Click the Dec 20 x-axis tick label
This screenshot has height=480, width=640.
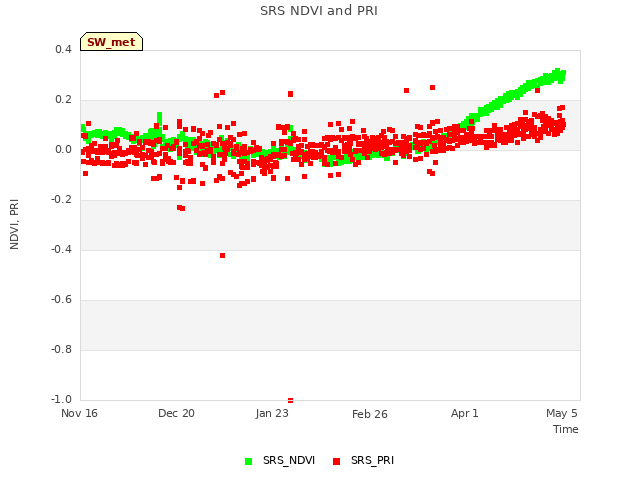[176, 413]
